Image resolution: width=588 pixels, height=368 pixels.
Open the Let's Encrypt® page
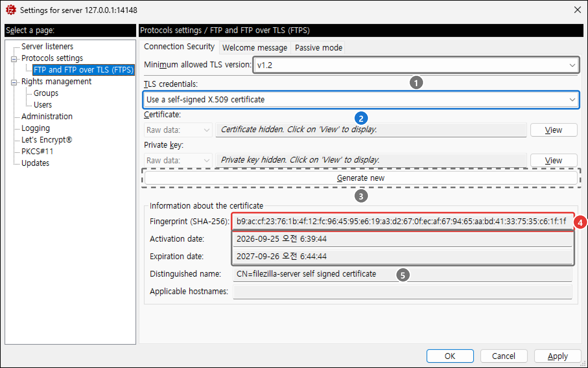pos(47,140)
